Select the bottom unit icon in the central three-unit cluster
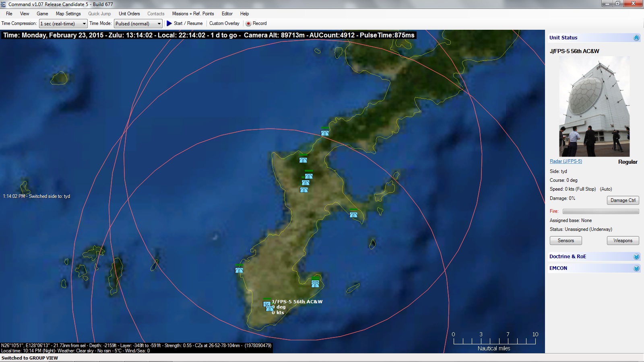 pos(304,189)
